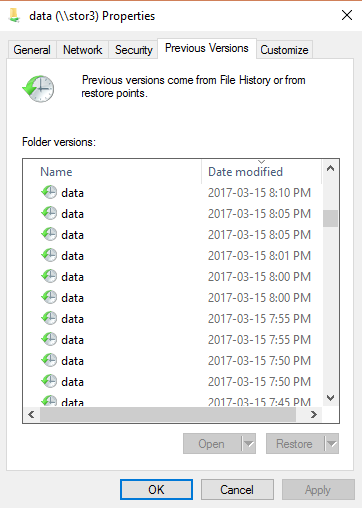Screen dimensions: 362x508
Task: Click the folder icon in the title bar
Action: coord(14,15)
